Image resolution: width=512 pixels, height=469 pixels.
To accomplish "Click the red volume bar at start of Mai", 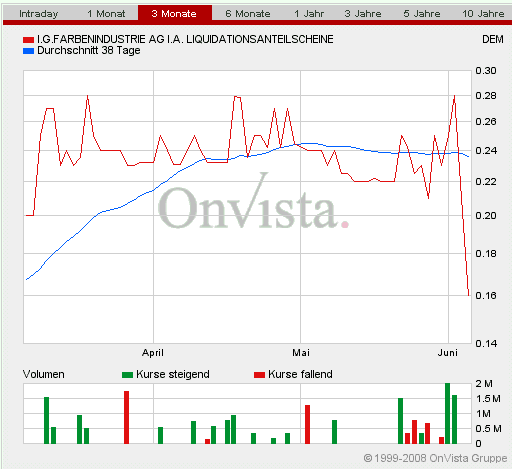I will point(307,424).
